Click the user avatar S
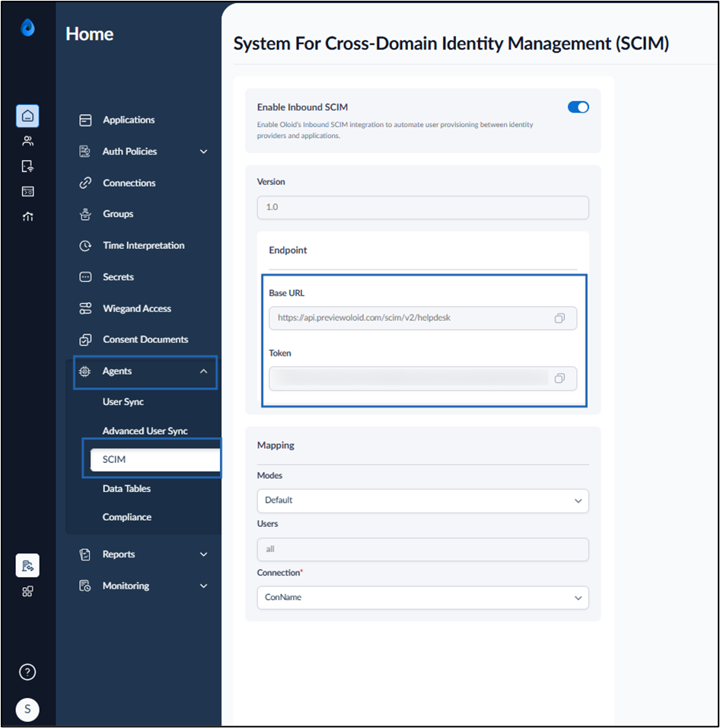 click(27, 710)
